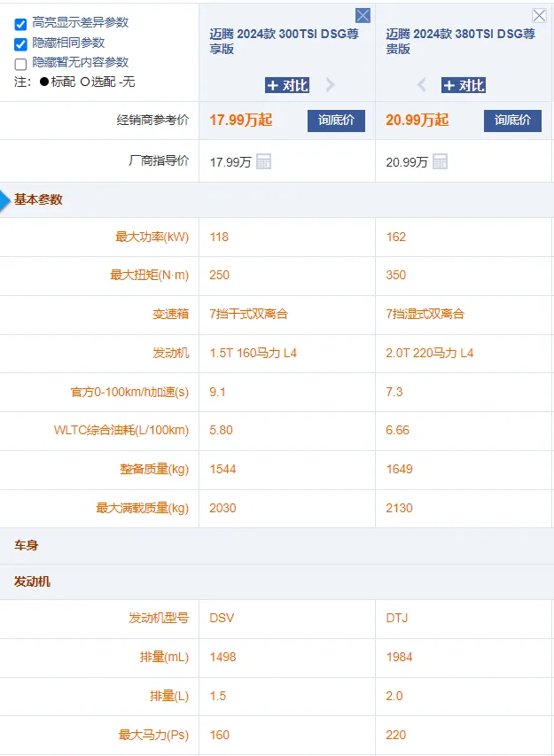Click the 5.80 fuel consumption value
554x756 pixels.
(221, 430)
